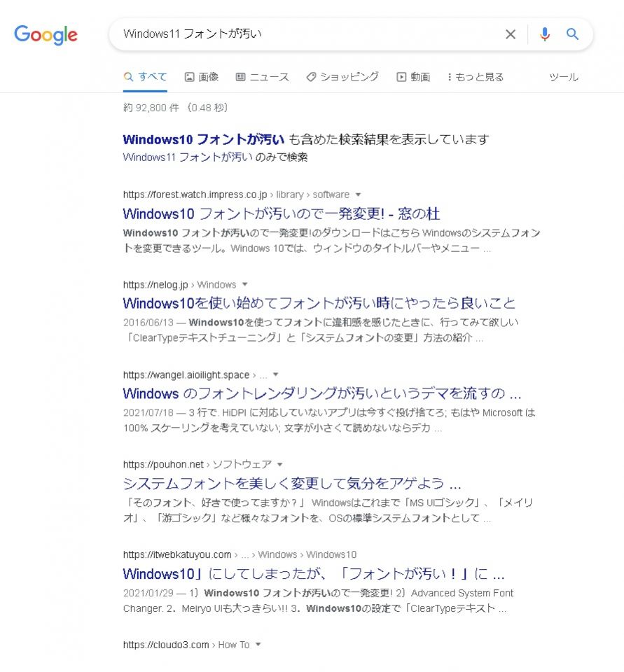Open the ショッピング shopping tab

pyautogui.click(x=342, y=77)
